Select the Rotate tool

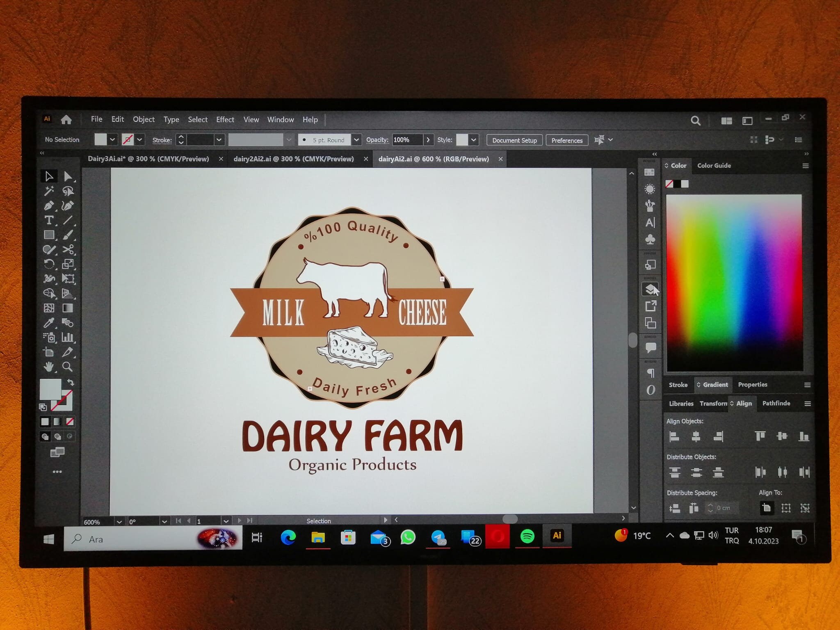(x=50, y=264)
